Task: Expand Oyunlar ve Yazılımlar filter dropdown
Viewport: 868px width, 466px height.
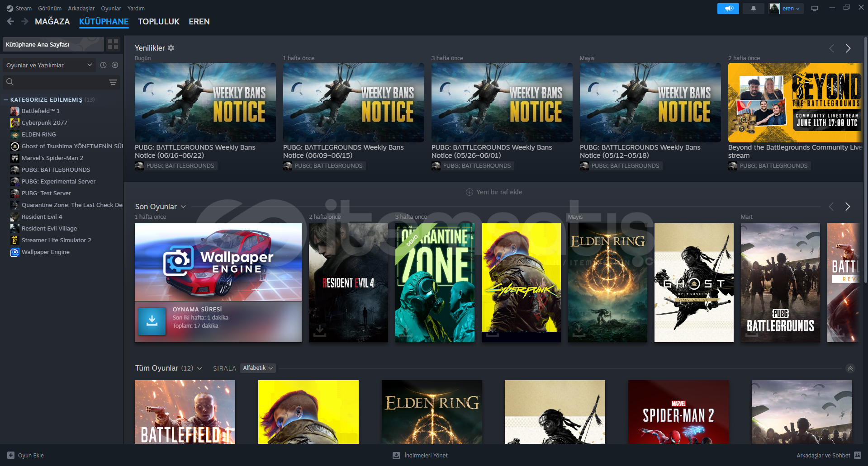Action: coord(49,65)
